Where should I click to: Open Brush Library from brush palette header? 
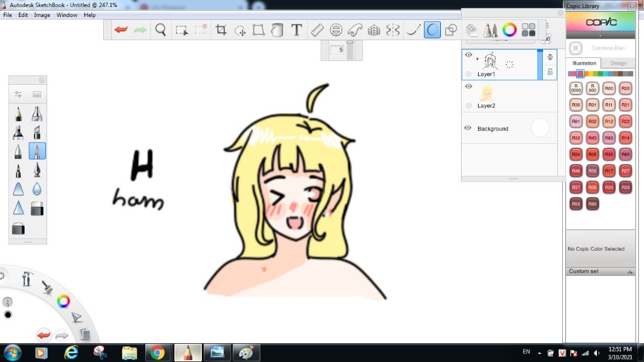point(36,94)
